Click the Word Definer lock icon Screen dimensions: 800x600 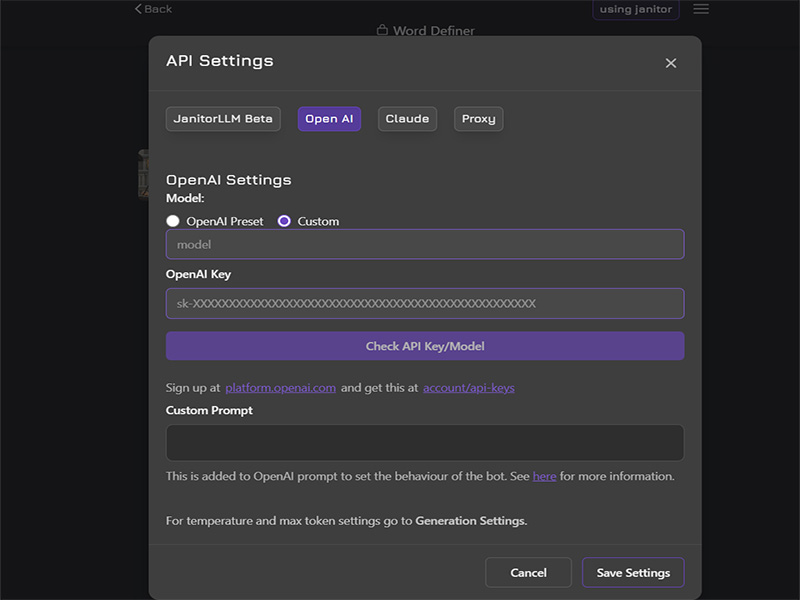(x=382, y=30)
